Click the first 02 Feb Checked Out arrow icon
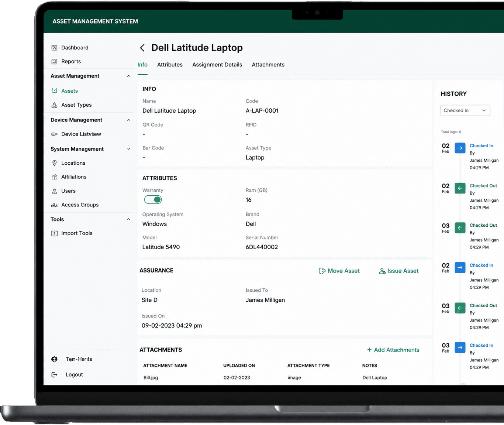This screenshot has height=425, width=504. click(460, 188)
